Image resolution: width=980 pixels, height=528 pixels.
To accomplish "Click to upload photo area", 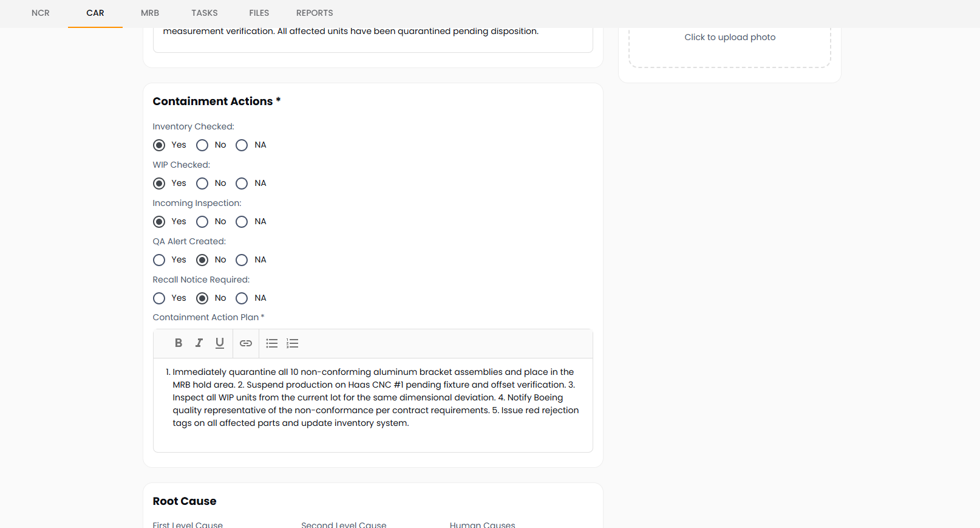I will (x=730, y=38).
